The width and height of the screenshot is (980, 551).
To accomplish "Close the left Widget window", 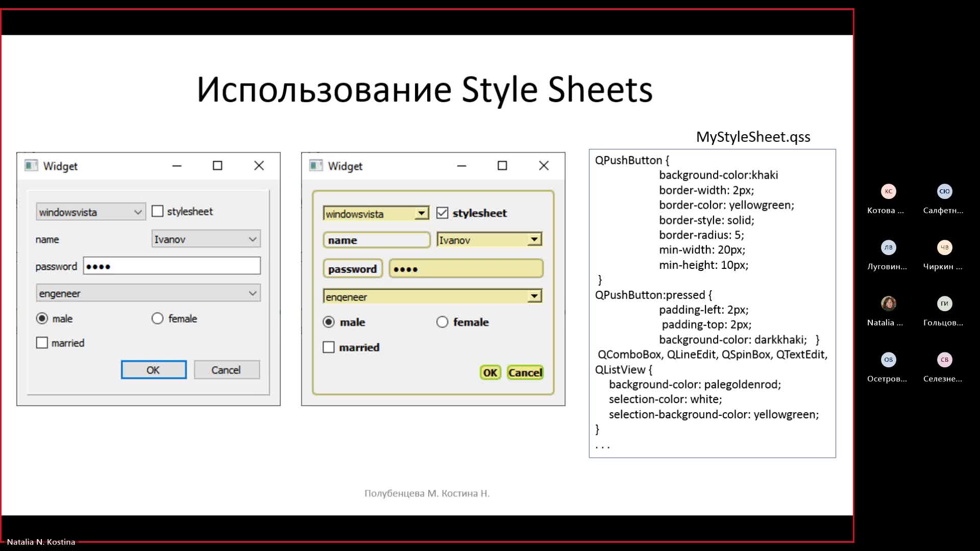I will pos(259,166).
